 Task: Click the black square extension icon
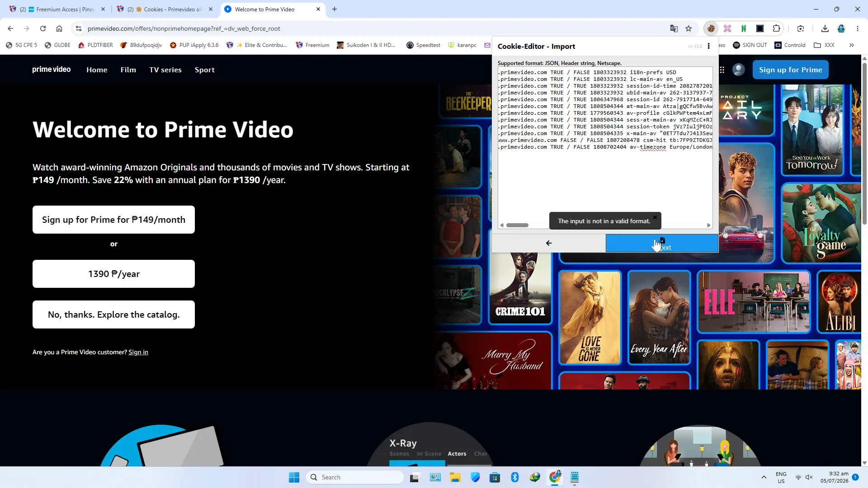pos(760,28)
